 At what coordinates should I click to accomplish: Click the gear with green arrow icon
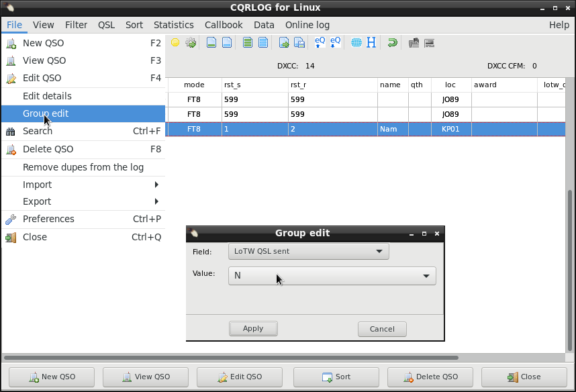191,42
